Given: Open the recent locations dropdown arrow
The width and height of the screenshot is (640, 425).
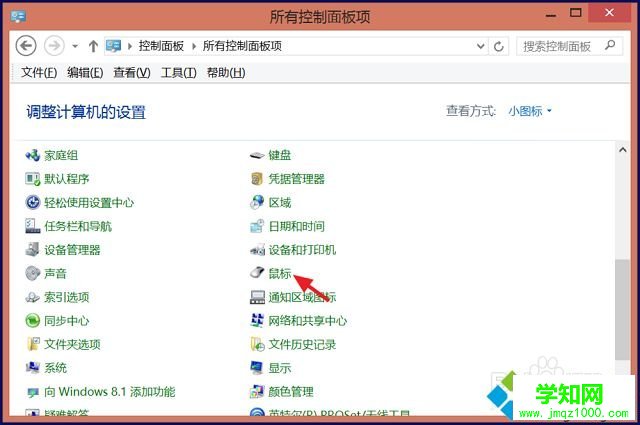Looking at the screenshot, I should pos(75,46).
